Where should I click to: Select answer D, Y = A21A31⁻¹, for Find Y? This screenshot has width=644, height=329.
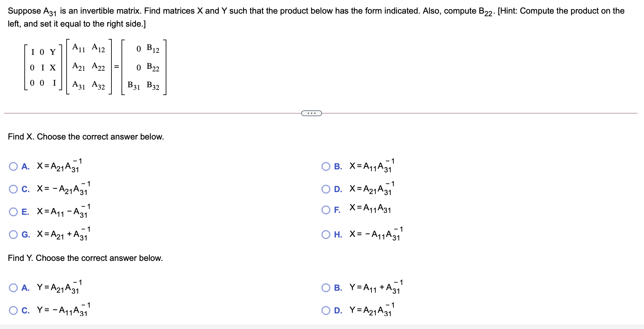(326, 311)
